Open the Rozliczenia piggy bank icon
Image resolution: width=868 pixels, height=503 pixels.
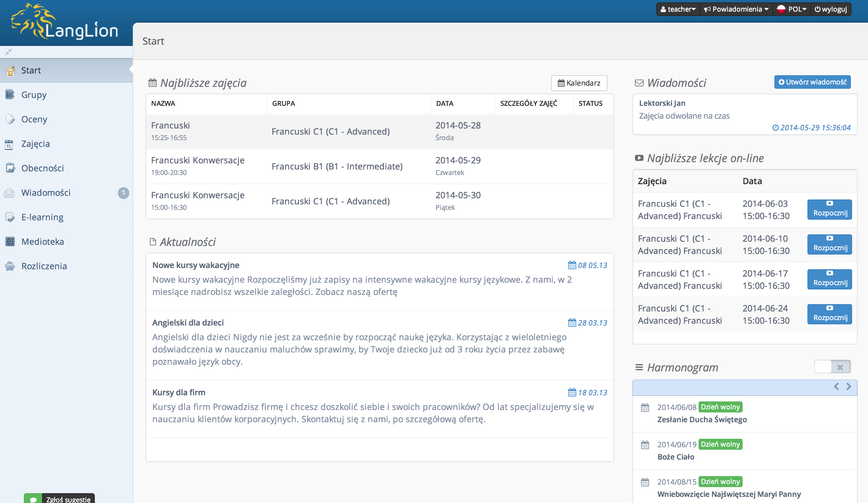pyautogui.click(x=10, y=266)
